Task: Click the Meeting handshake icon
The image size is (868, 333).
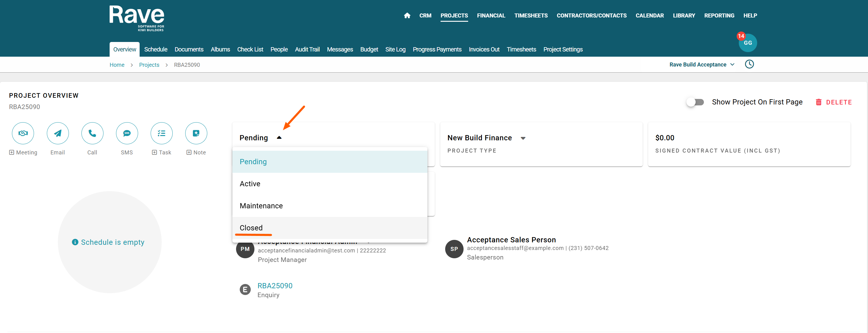Action: [23, 133]
